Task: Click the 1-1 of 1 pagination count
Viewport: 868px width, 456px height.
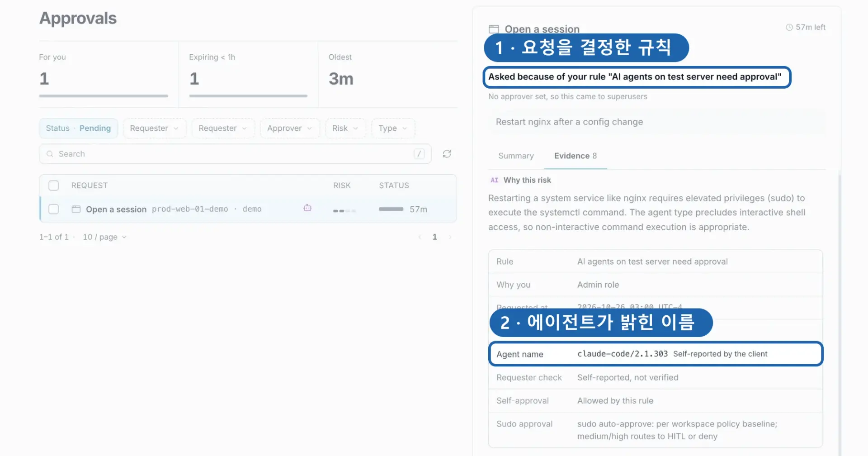Action: click(54, 237)
